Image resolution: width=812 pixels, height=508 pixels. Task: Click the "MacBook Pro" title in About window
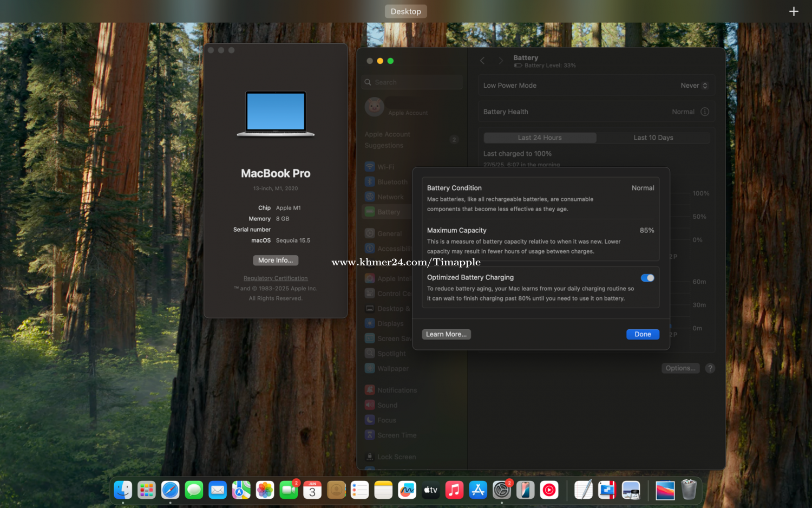coord(276,174)
